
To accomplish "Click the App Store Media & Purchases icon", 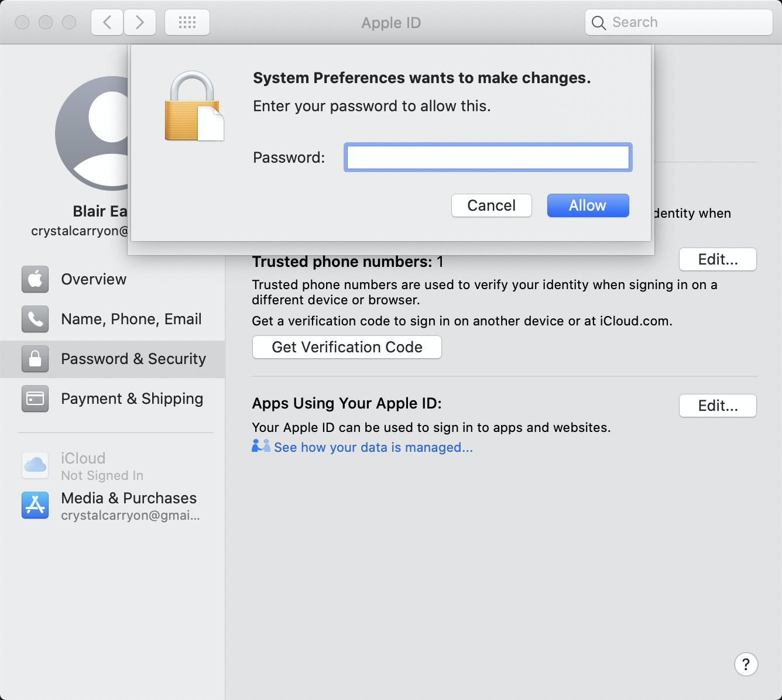I will (x=35, y=505).
